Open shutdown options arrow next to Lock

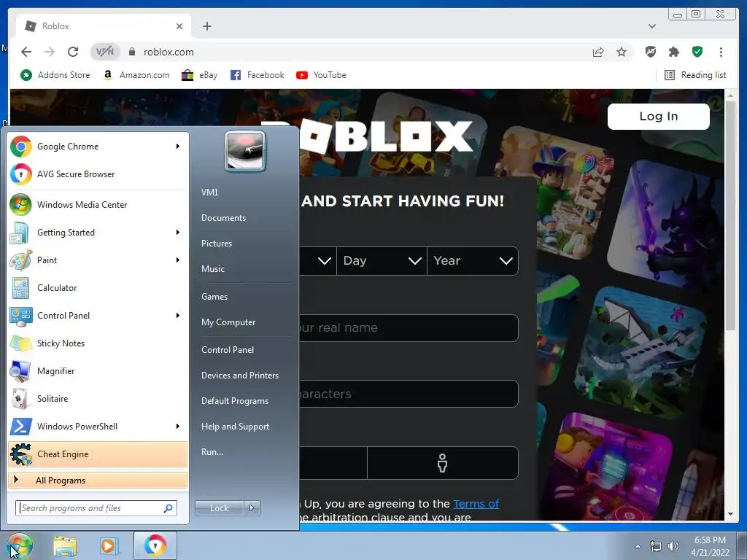coord(252,508)
